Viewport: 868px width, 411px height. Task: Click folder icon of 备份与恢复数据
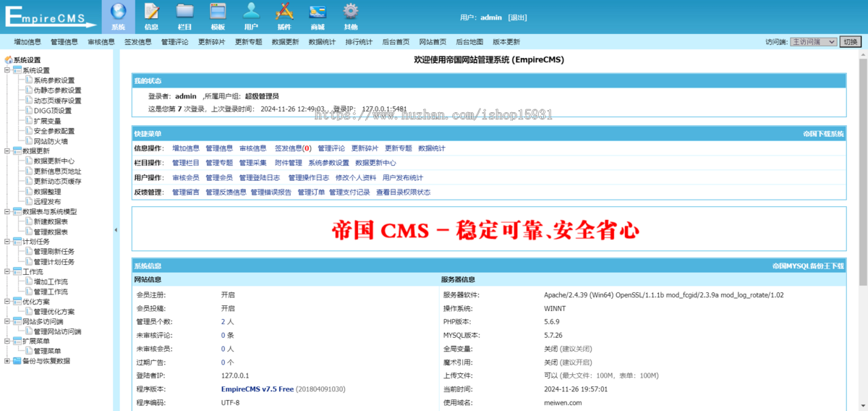(17, 361)
